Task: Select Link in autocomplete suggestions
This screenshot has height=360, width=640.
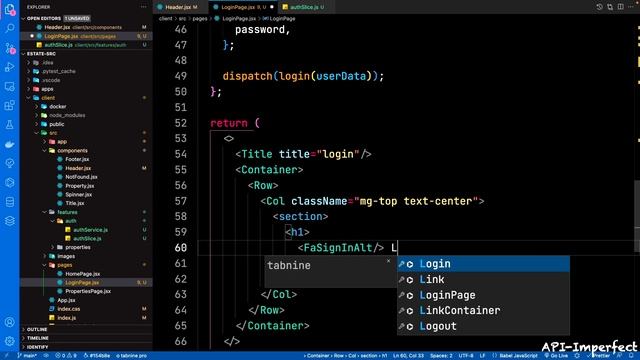Action: pos(483,280)
